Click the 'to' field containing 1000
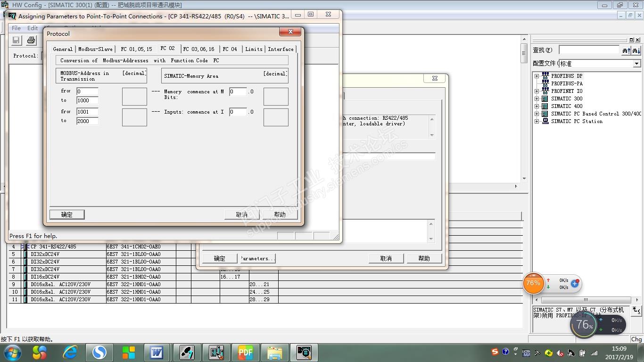Viewport: 644px width, 362px height. pos(88,100)
